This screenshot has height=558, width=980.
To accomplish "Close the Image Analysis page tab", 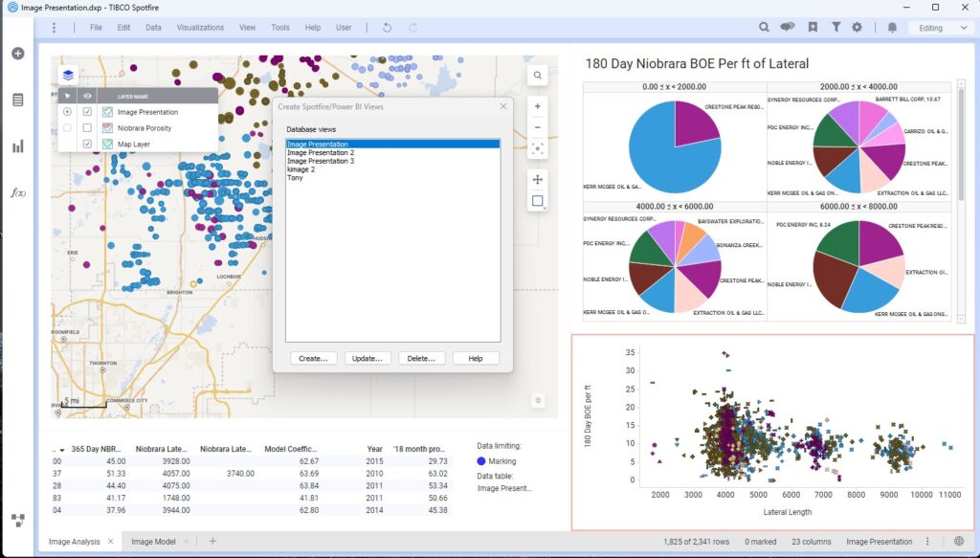I will (x=111, y=542).
